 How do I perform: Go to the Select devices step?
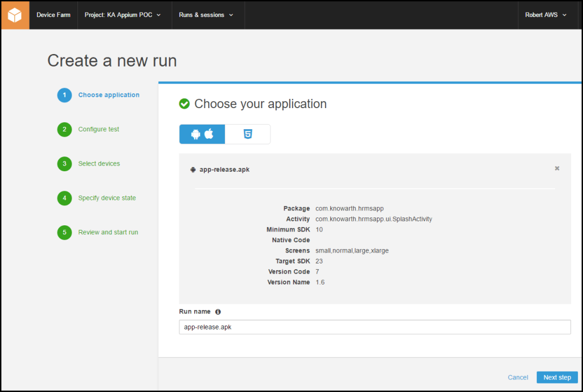99,164
